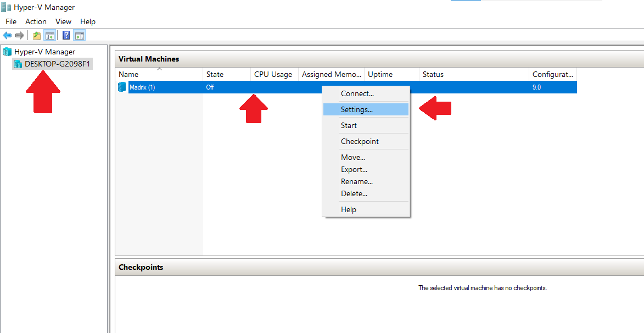644x333 pixels.
Task: Sort by the Name column header
Action: click(x=159, y=74)
